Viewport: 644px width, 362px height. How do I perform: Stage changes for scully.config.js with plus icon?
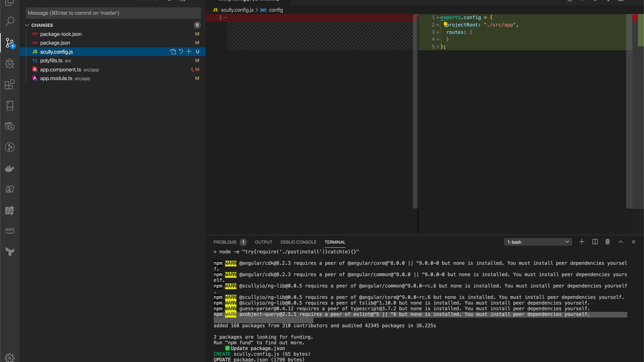click(189, 52)
